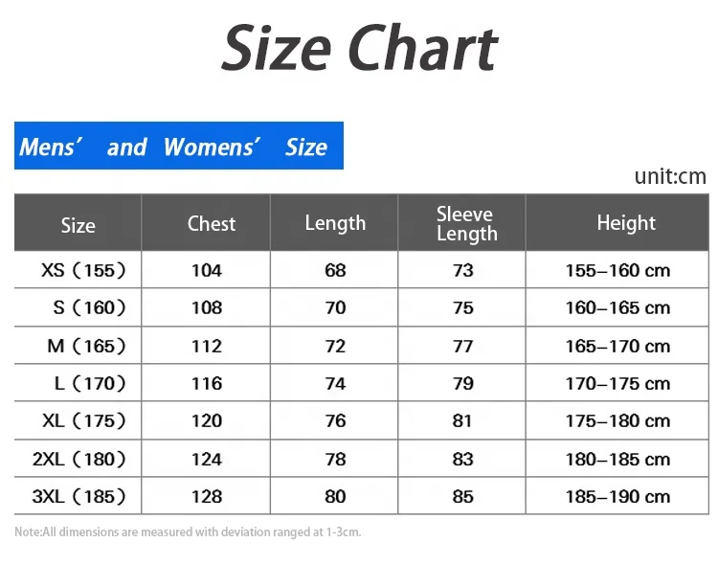
Task: Select the XS (155) size row label
Action: pyautogui.click(x=83, y=270)
